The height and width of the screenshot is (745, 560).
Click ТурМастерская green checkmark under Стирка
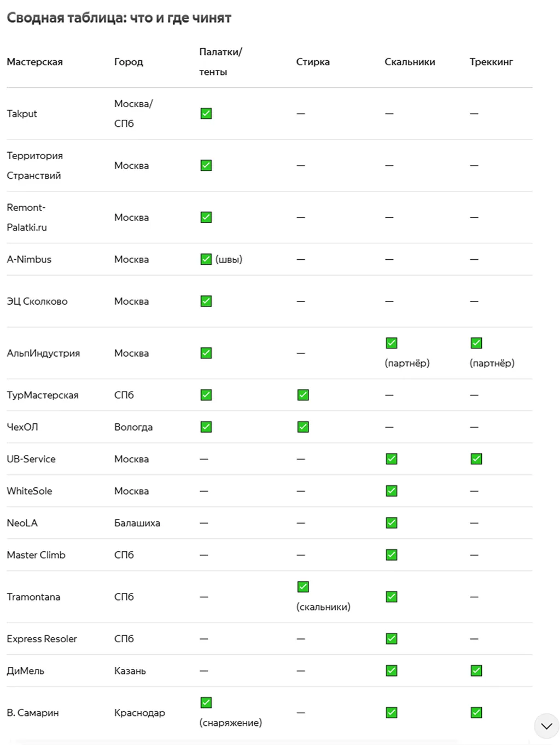[x=303, y=395]
